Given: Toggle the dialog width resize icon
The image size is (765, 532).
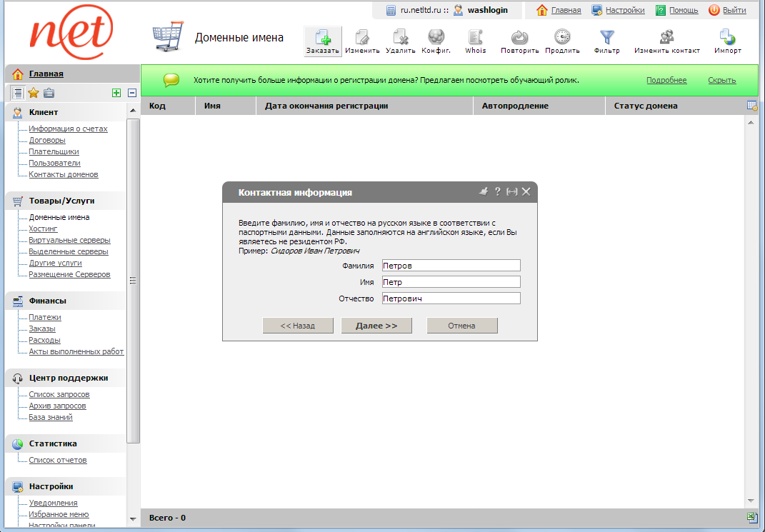Looking at the screenshot, I should (511, 192).
